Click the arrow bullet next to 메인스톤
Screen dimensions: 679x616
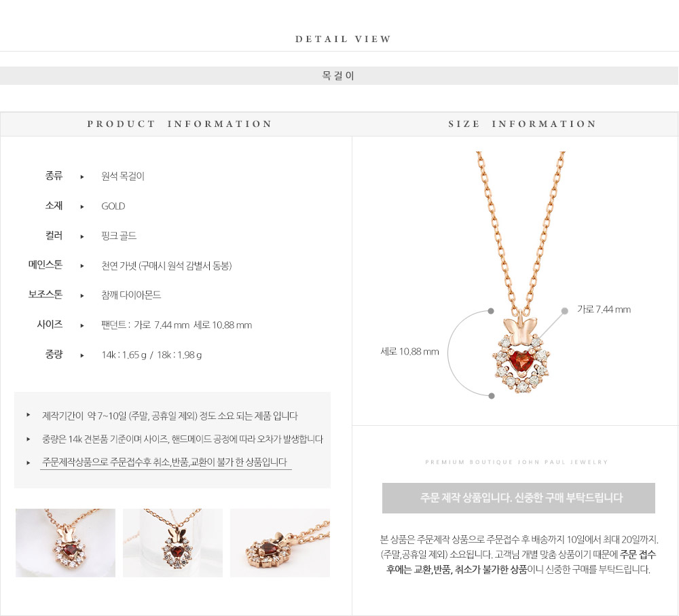click(x=82, y=266)
